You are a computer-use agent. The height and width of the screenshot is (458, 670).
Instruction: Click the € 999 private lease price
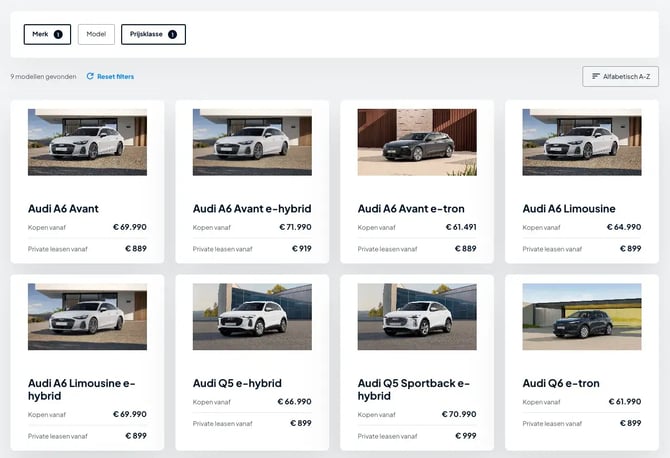pyautogui.click(x=466, y=436)
